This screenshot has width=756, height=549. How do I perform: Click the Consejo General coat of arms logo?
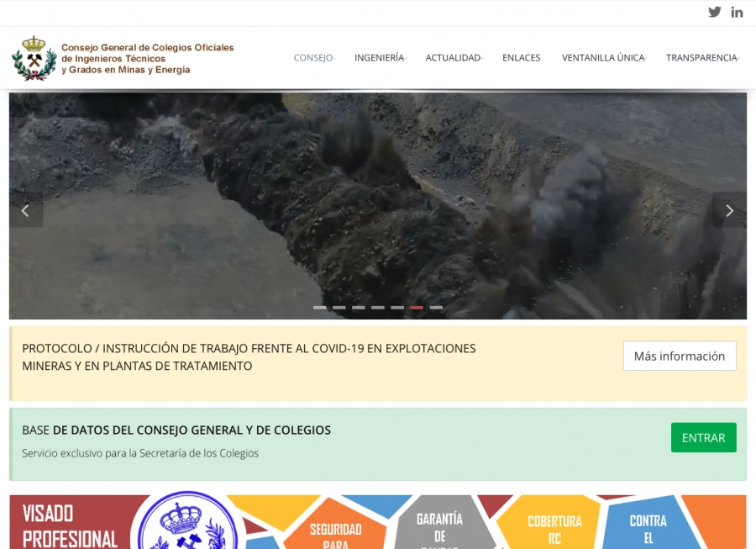(x=34, y=58)
